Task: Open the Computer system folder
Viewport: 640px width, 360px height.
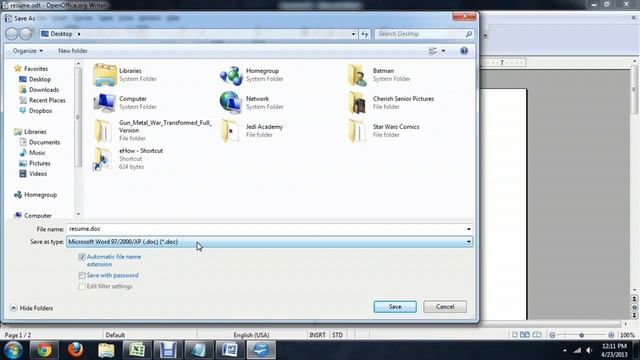Action: point(125,102)
